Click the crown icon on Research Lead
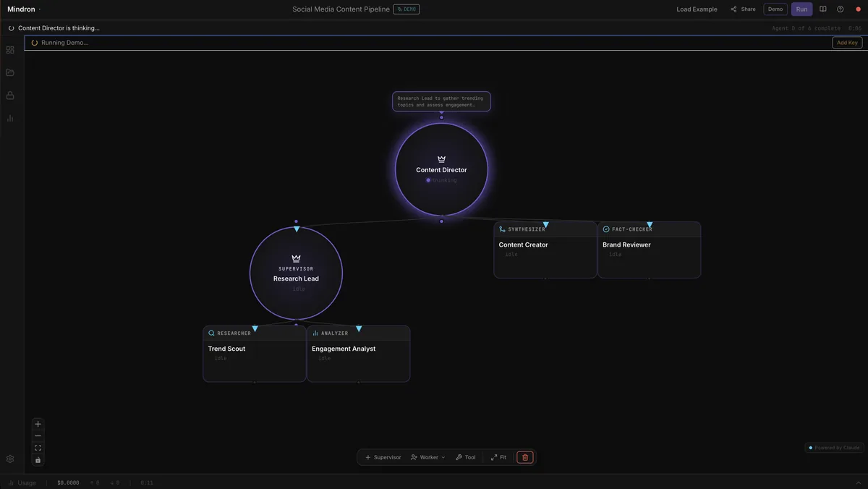 [x=296, y=258]
